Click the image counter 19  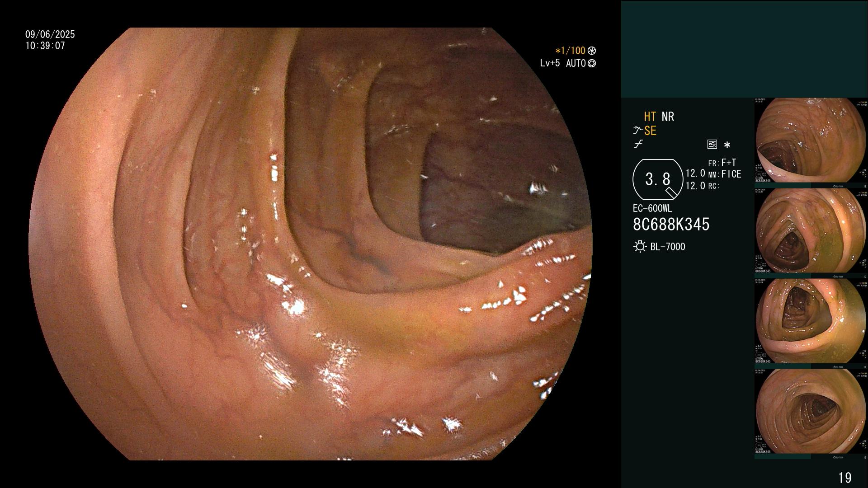(x=844, y=478)
